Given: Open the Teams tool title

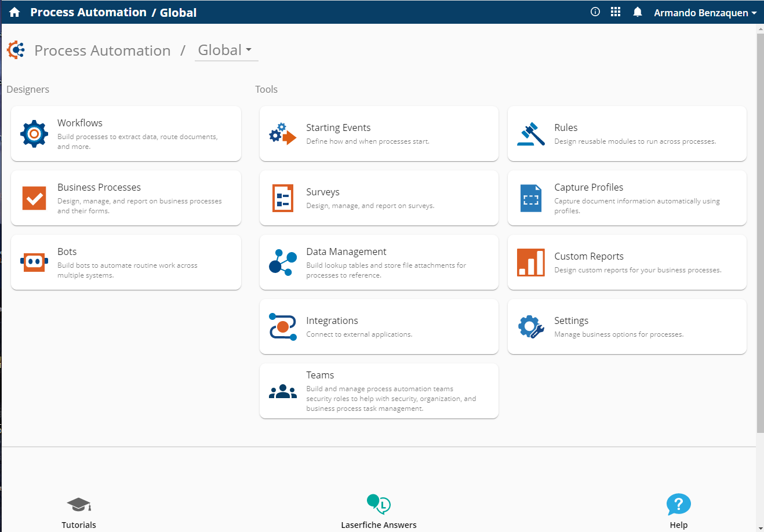Looking at the screenshot, I should [x=320, y=375].
